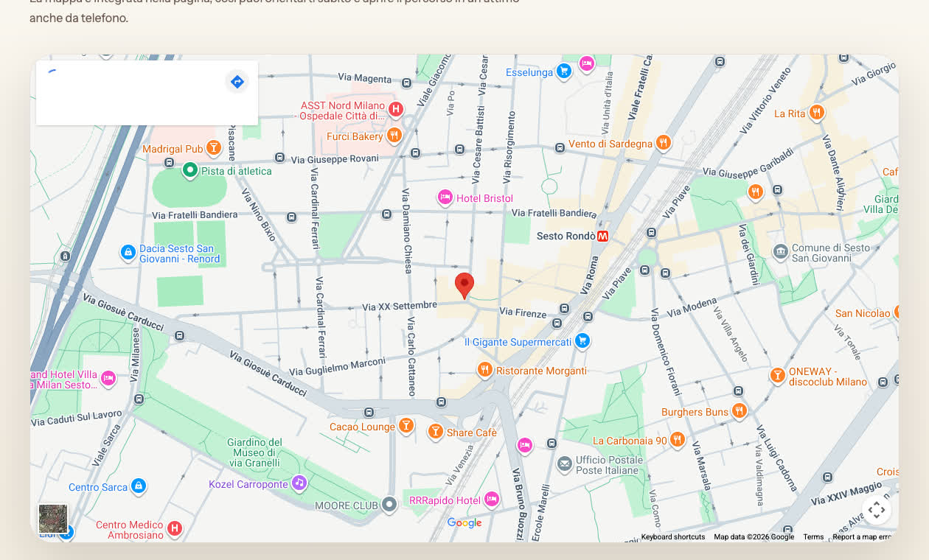929x560 pixels.
Task: Click Comune di Sesto San Giovanni icon
Action: click(x=780, y=252)
